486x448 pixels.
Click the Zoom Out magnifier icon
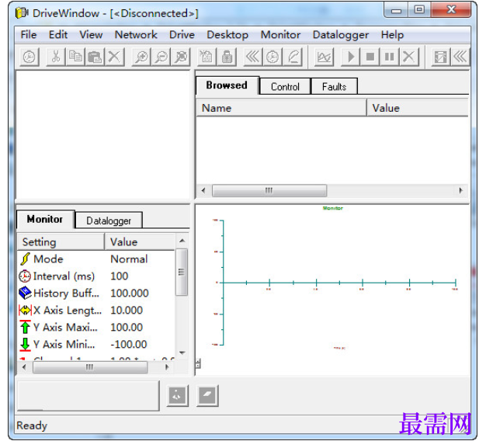[161, 57]
